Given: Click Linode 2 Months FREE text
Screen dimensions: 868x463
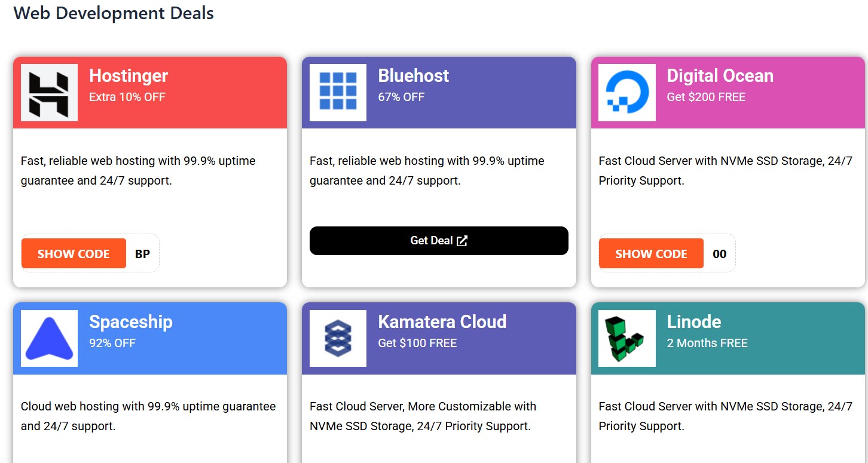Looking at the screenshot, I should click(707, 343).
